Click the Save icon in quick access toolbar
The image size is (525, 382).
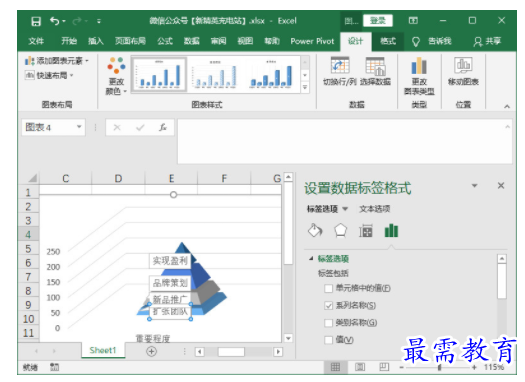click(36, 21)
